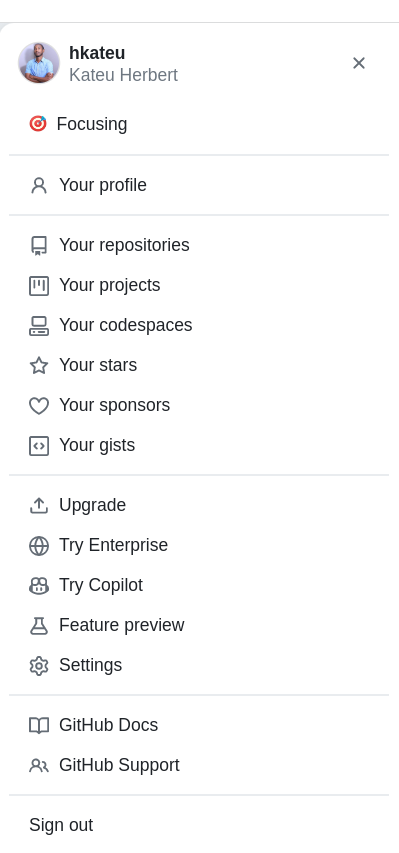
Task: Click the beaker Feature preview icon
Action: point(39,626)
